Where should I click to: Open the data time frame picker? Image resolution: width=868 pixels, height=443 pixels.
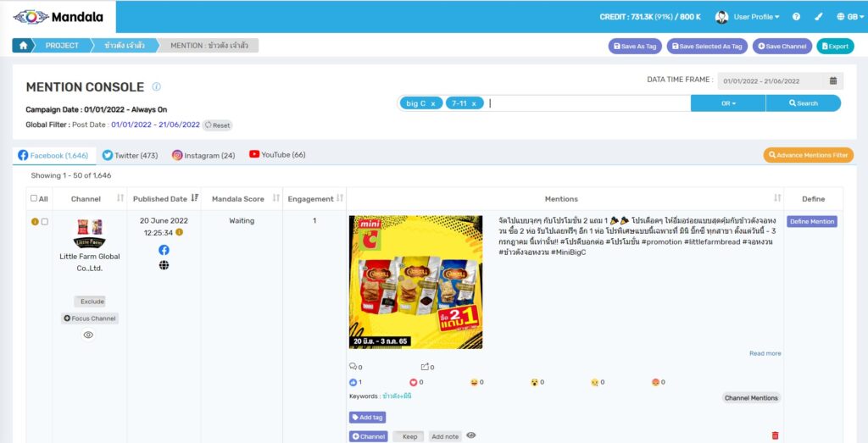coord(781,80)
